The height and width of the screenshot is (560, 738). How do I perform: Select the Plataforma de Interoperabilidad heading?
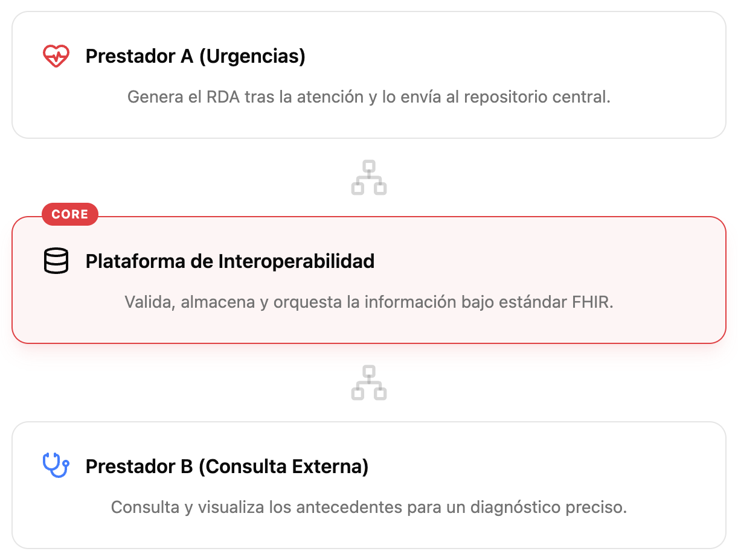tap(229, 261)
